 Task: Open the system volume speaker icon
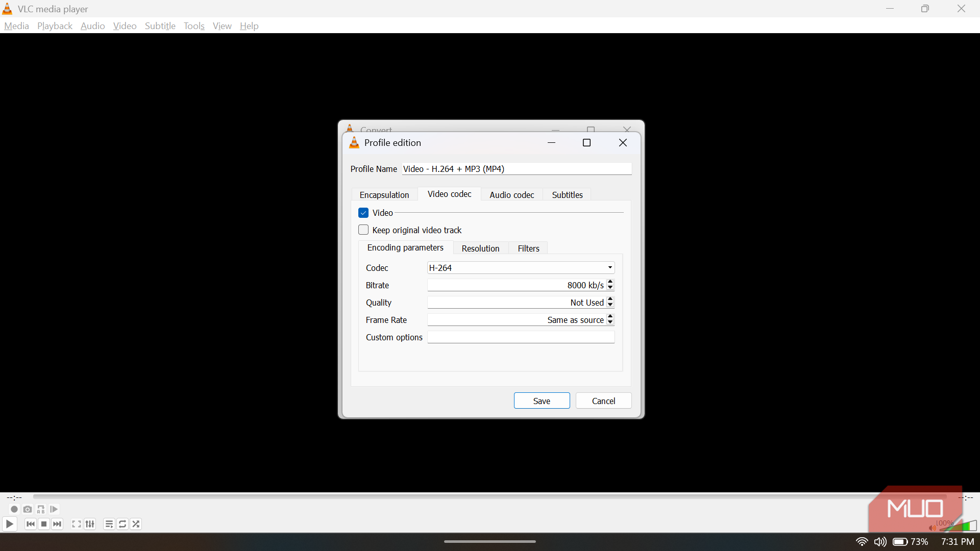click(x=880, y=542)
